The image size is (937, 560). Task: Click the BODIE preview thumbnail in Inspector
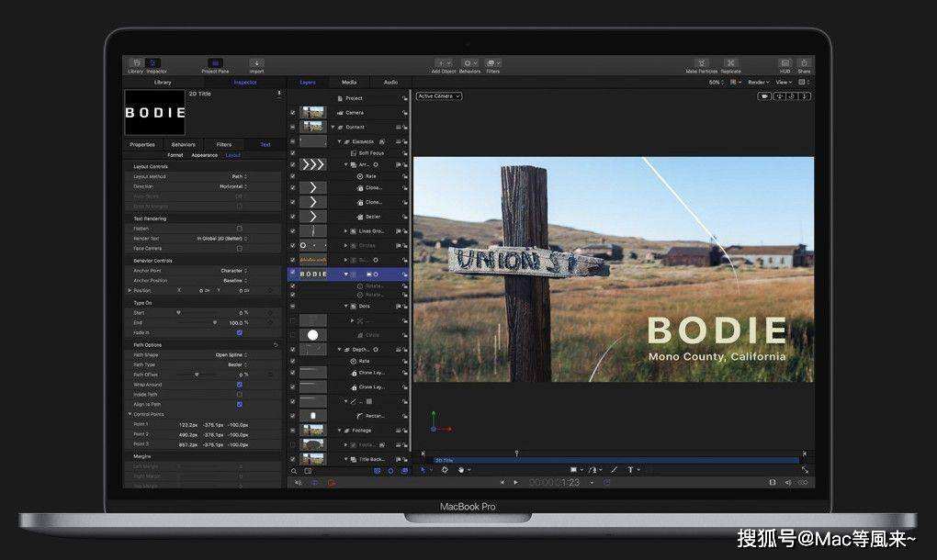(154, 112)
